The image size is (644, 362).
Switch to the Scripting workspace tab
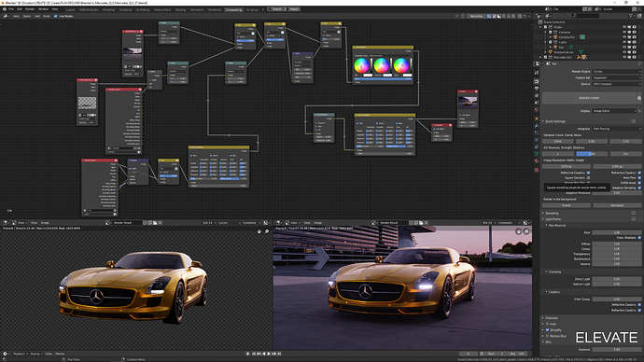[252, 9]
